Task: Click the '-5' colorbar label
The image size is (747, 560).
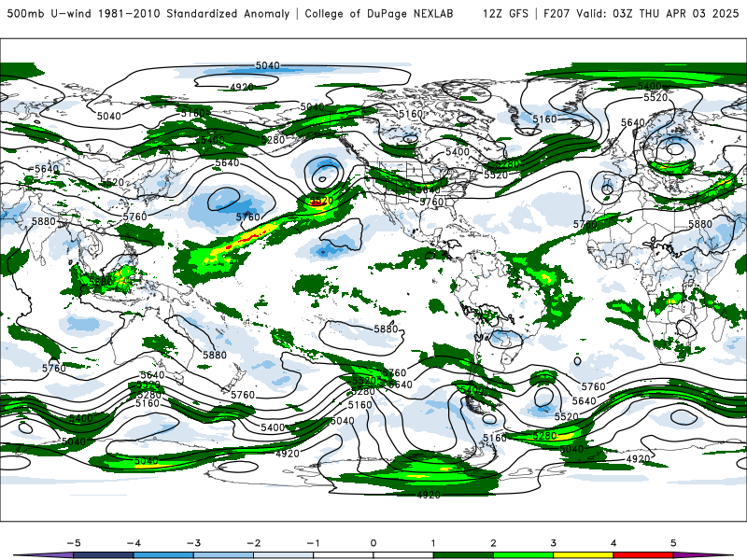Action: click(74, 543)
